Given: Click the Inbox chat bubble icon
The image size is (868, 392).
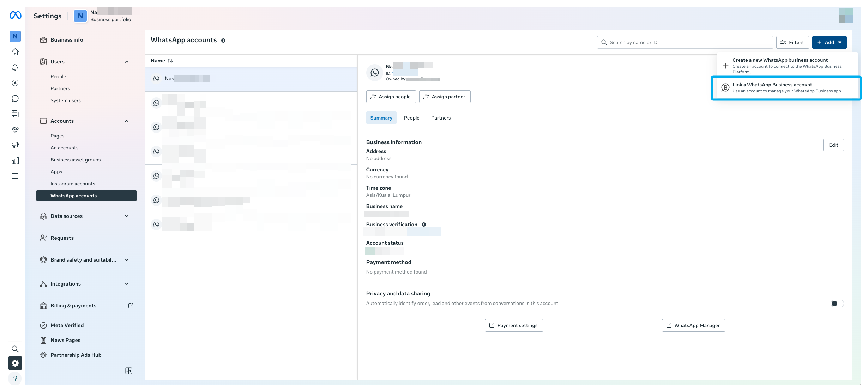Looking at the screenshot, I should point(15,98).
